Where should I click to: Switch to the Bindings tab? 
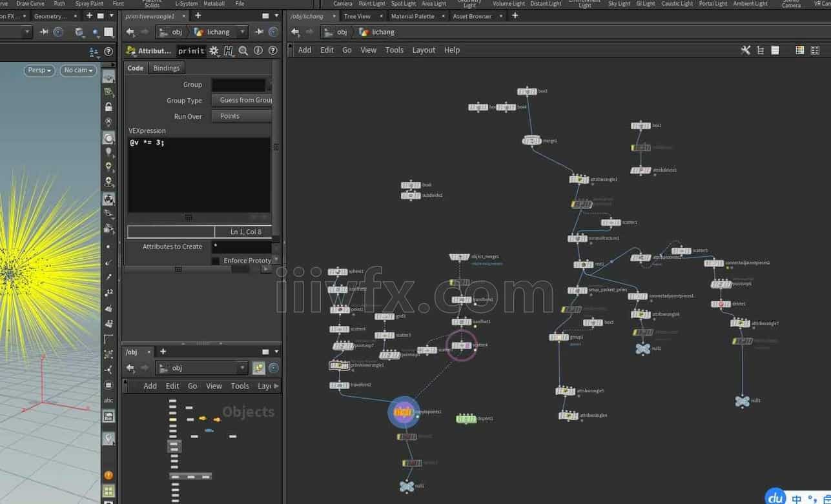pyautogui.click(x=166, y=68)
